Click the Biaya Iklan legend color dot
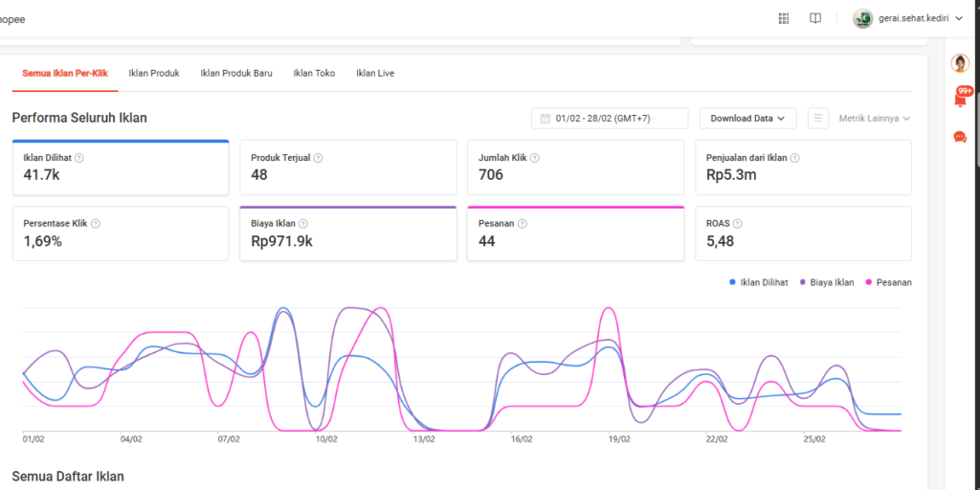Image resolution: width=980 pixels, height=490 pixels. pos(802,282)
